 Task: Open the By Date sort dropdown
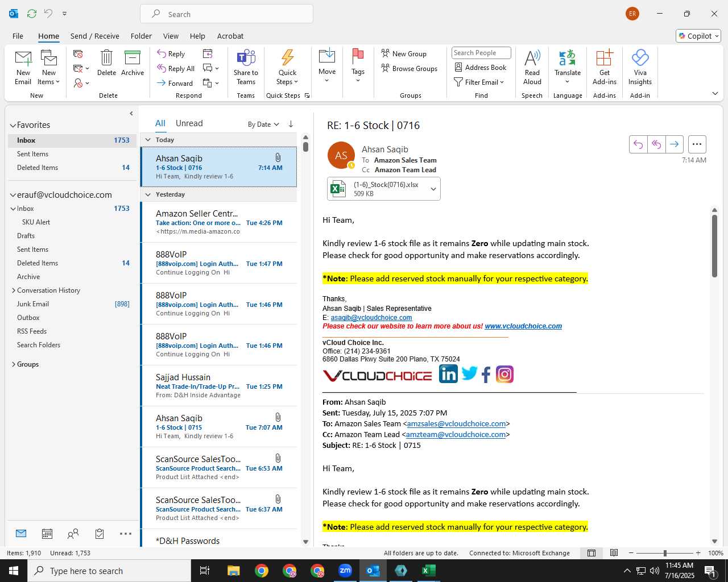click(263, 124)
